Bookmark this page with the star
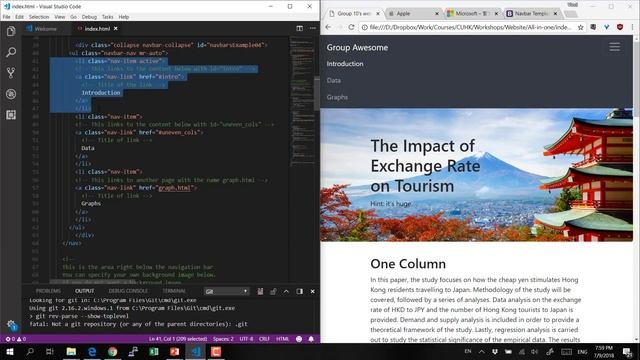 pyautogui.click(x=580, y=27)
